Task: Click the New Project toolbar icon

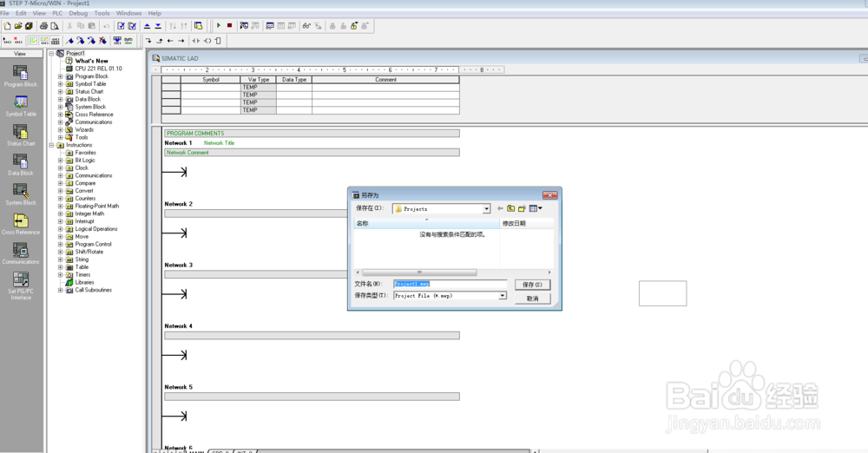Action: [7, 26]
